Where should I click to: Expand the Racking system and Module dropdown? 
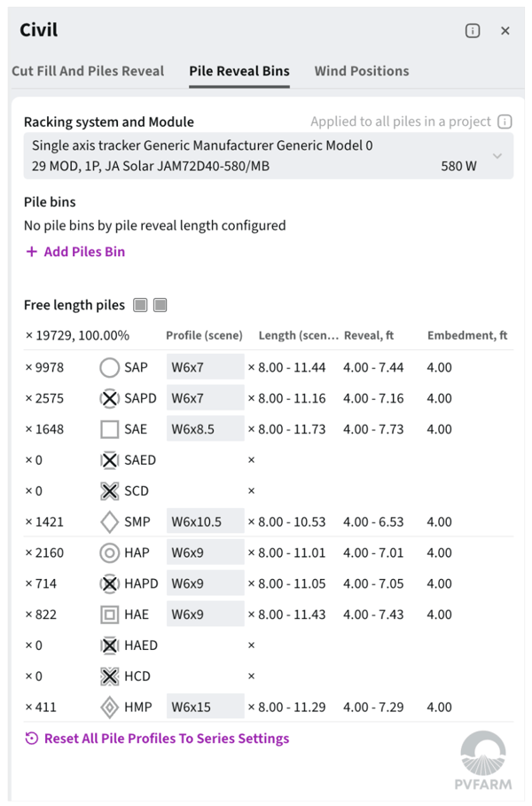[x=497, y=156]
